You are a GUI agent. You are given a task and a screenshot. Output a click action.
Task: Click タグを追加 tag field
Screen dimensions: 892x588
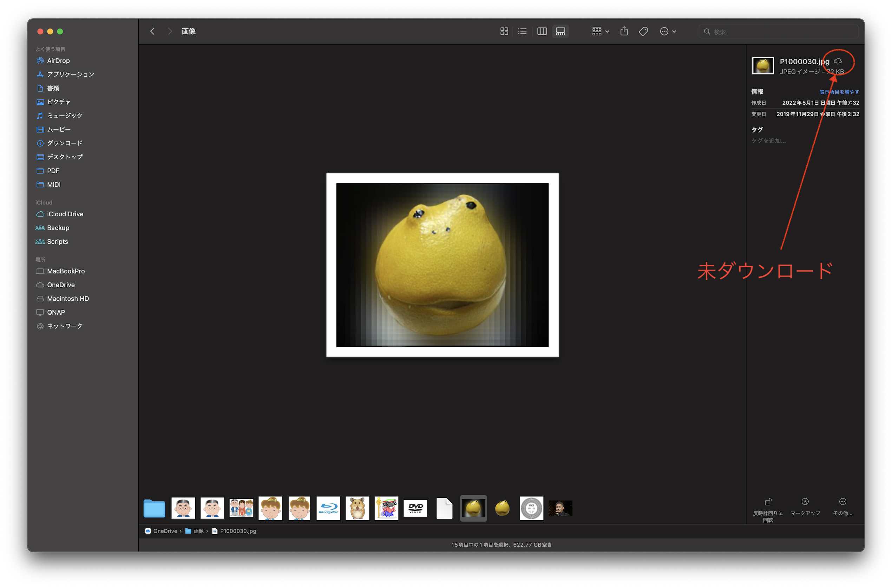click(x=768, y=141)
